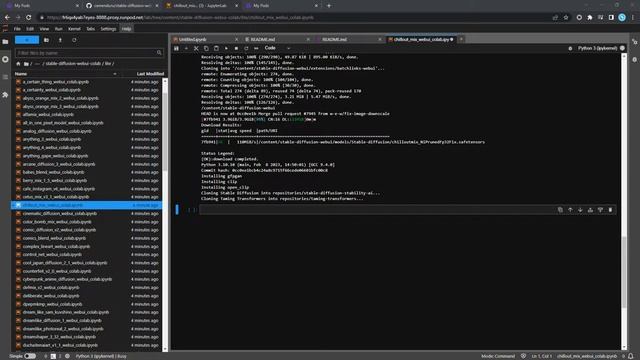Open the View menu
The width and height of the screenshot is (640, 360).
click(44, 29)
